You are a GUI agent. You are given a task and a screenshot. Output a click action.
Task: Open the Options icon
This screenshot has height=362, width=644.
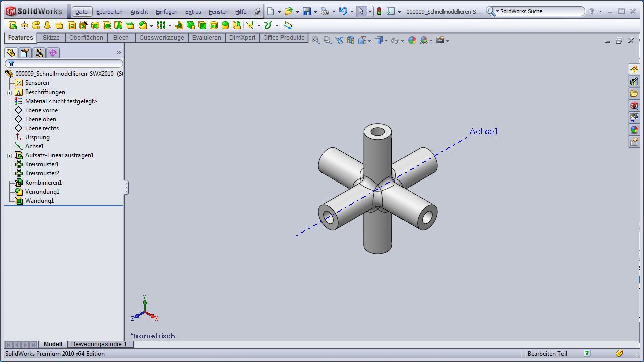coord(391,11)
